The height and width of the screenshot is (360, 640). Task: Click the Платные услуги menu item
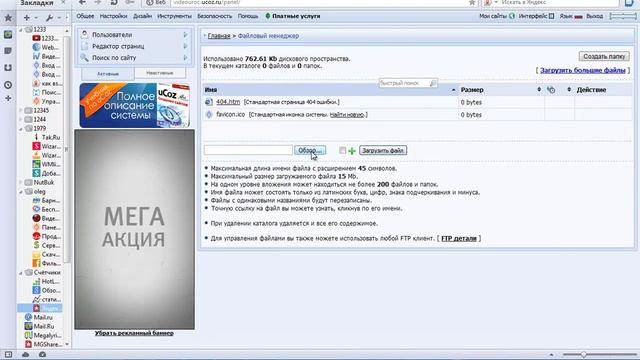click(293, 16)
